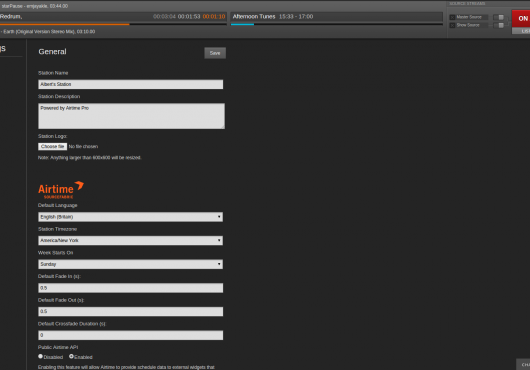Toggle the Show Source switch

click(x=499, y=25)
